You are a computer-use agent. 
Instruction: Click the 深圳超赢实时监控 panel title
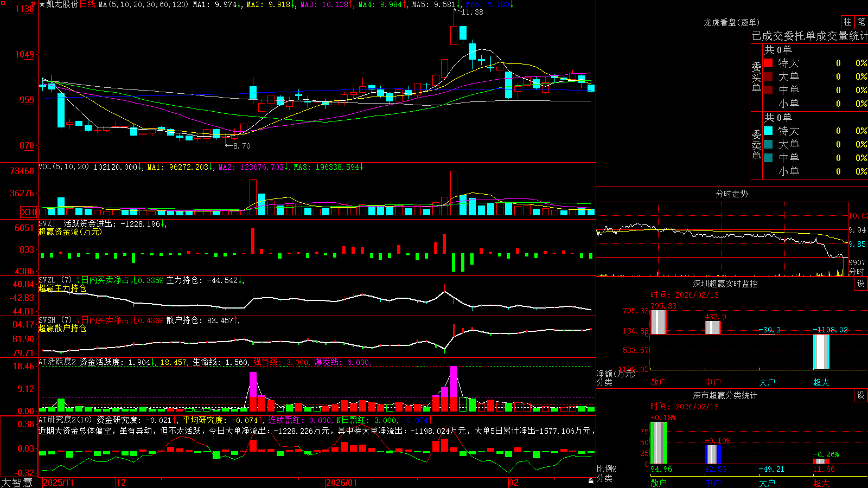[x=725, y=284]
